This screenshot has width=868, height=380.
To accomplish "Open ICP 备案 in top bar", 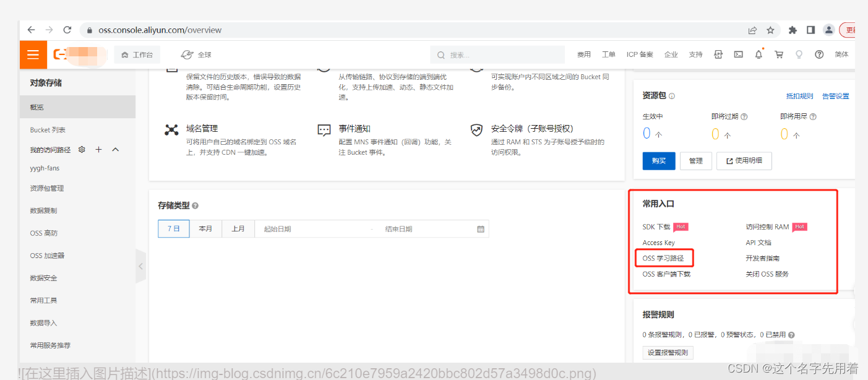I will coord(640,54).
